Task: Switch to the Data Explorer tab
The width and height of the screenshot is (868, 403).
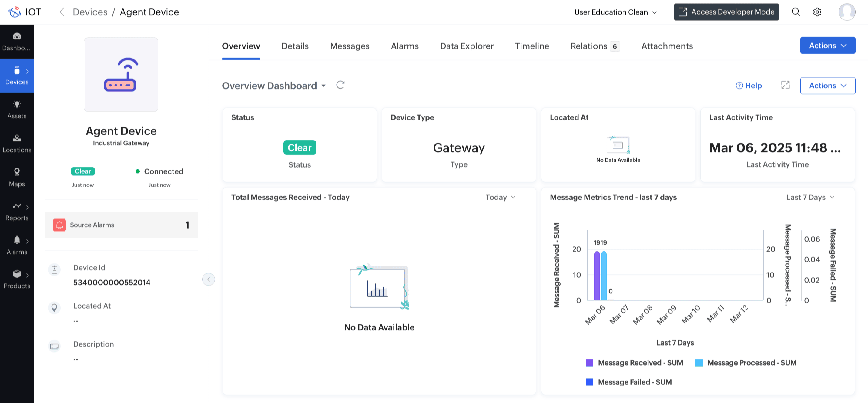Action: pyautogui.click(x=466, y=46)
